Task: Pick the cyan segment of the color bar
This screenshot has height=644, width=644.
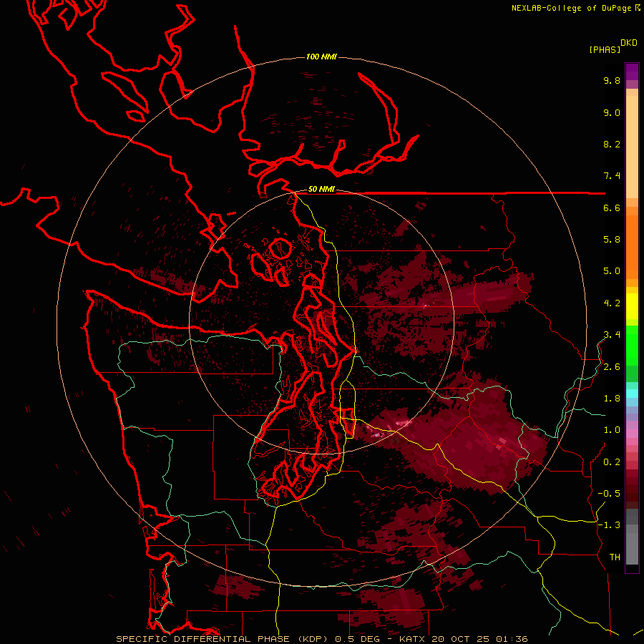Action: coord(632,394)
